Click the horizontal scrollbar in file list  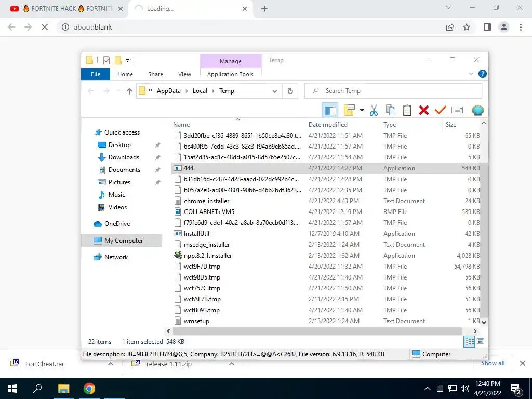pos(317,331)
